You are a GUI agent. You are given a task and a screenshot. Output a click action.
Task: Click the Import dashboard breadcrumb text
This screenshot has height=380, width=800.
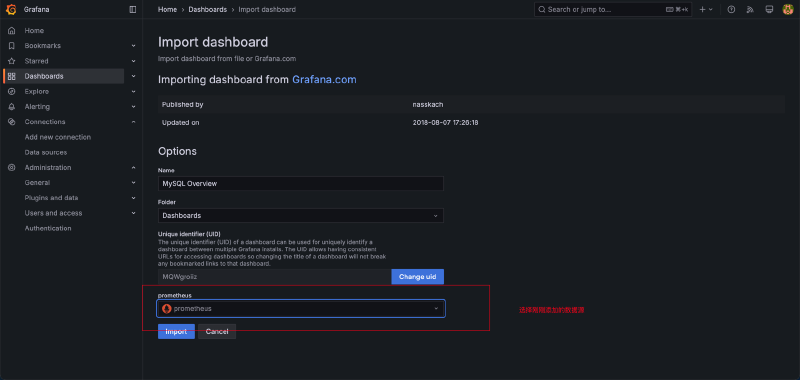[267, 10]
